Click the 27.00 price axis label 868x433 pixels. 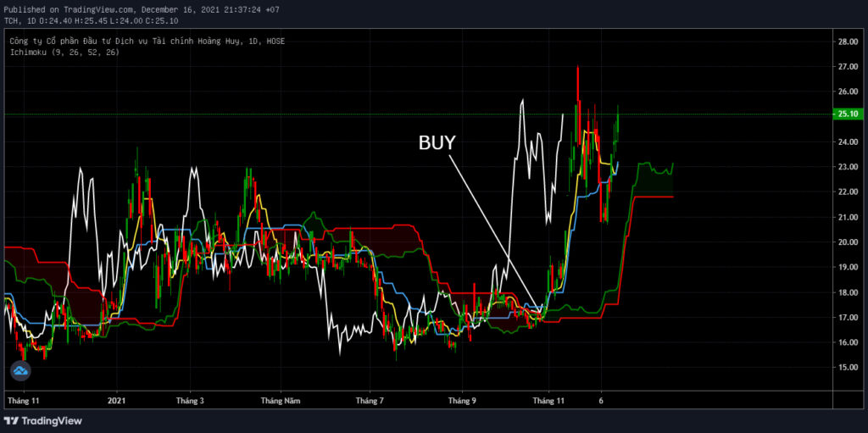pos(847,67)
